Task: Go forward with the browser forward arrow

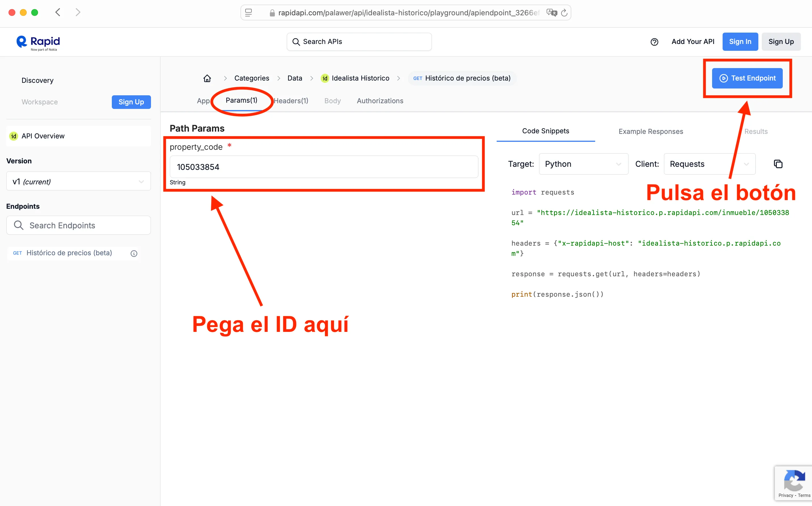Action: click(78, 12)
